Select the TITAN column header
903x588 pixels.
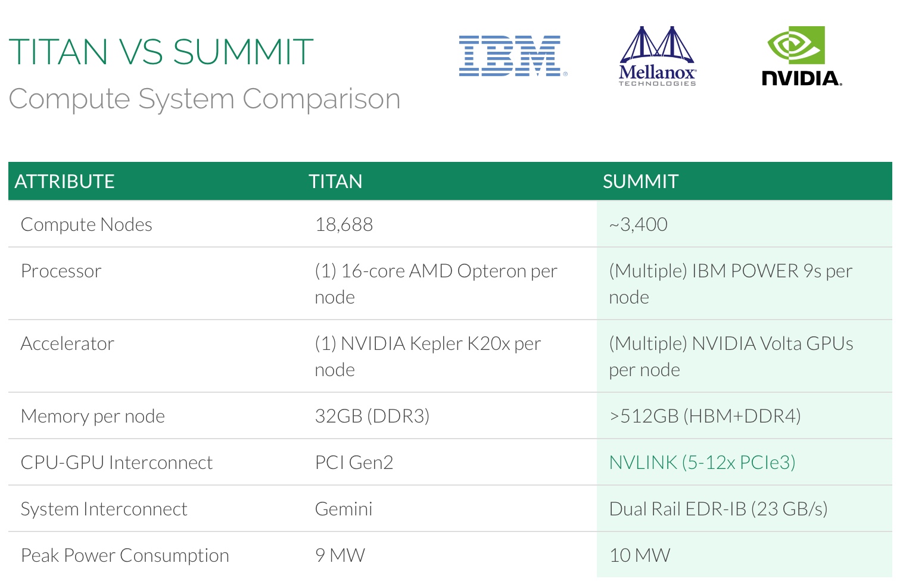pyautogui.click(x=335, y=182)
